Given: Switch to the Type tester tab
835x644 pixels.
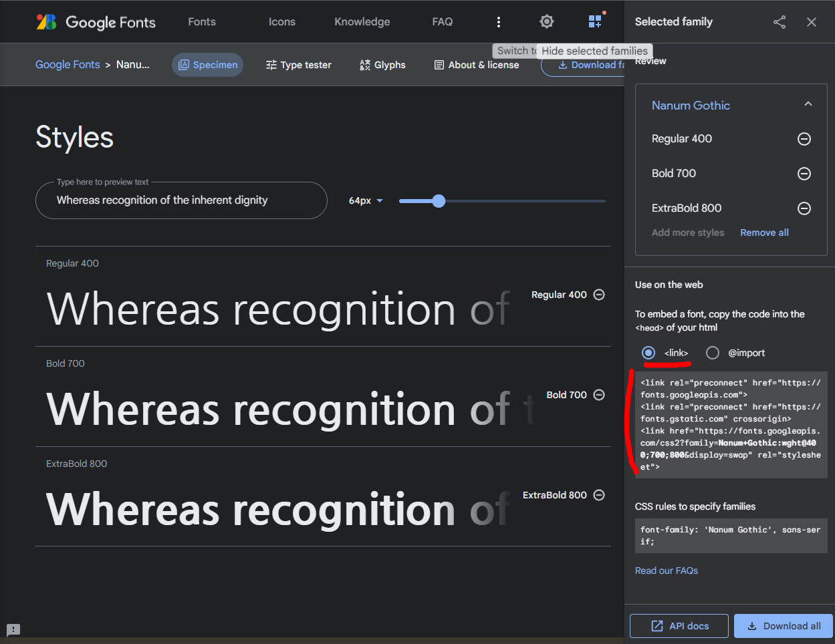Looking at the screenshot, I should tap(298, 65).
